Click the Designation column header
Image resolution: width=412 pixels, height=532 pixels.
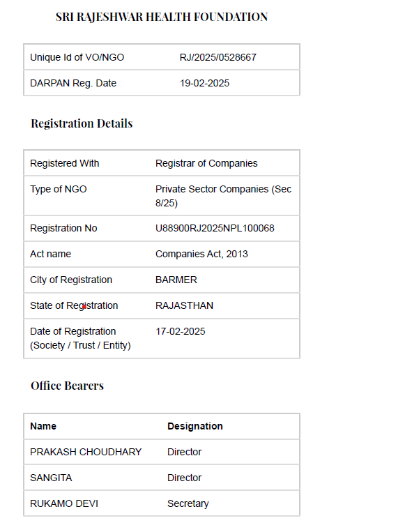tap(195, 426)
